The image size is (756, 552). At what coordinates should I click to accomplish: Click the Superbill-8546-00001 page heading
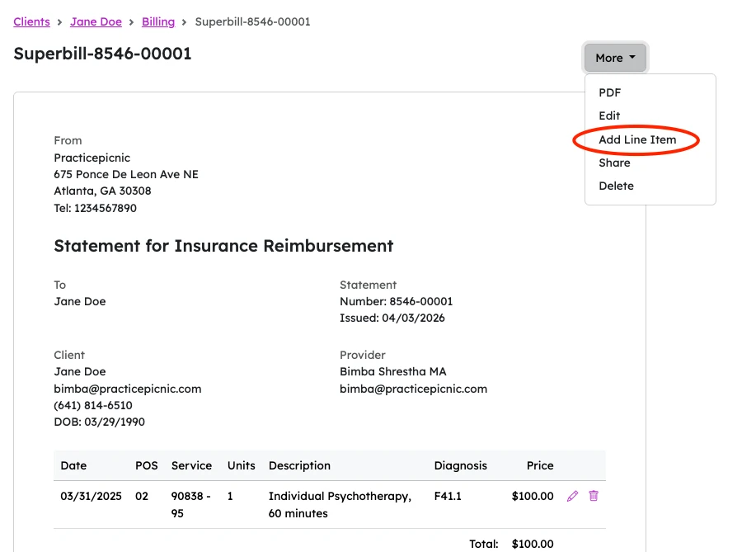[103, 54]
